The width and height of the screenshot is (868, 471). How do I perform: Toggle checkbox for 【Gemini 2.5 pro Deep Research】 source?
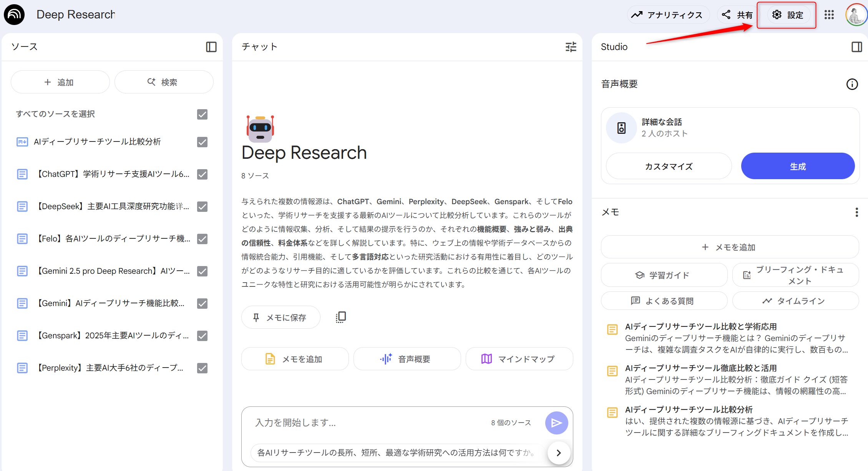click(x=202, y=271)
